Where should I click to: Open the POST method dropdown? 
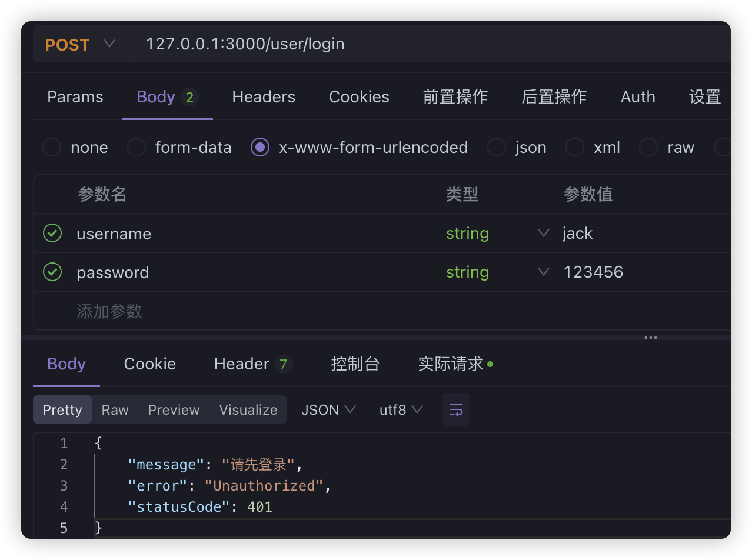(80, 44)
